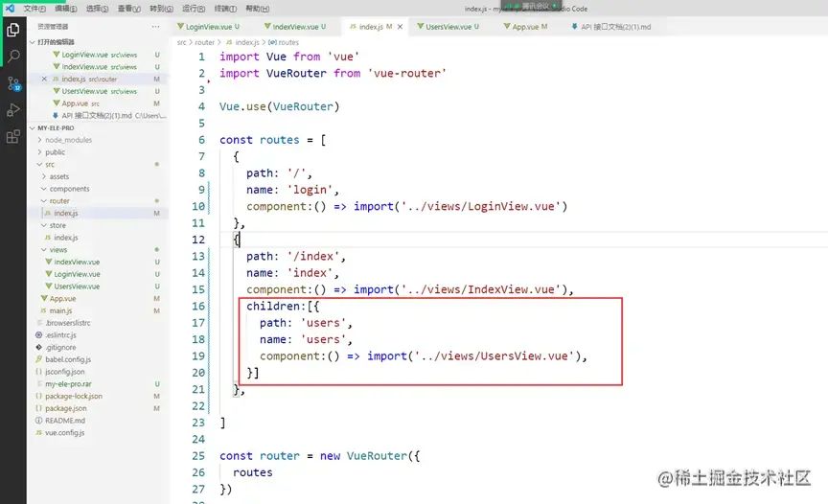Click Vue icon of UsersView.vue in open editors
Screen dimensions: 828x504
[56, 91]
